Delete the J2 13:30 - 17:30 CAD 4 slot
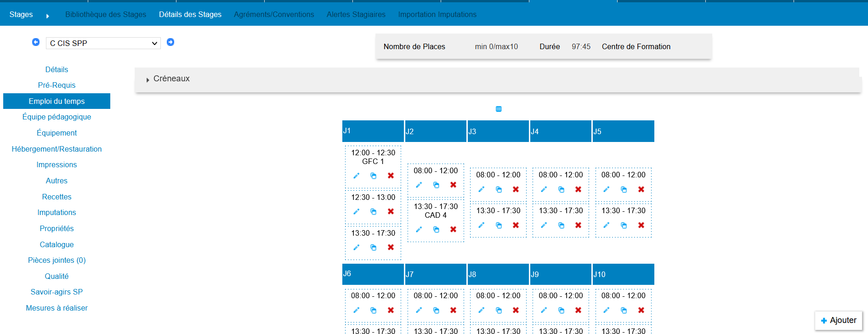 point(453,229)
